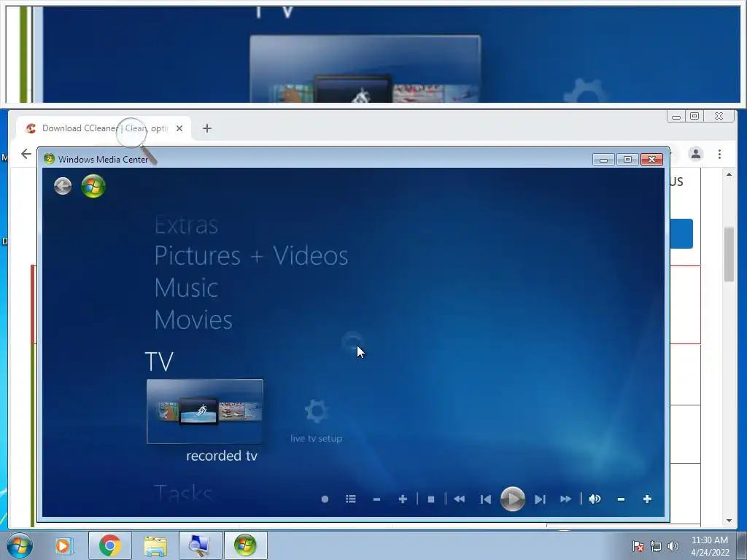Decrease volume with the minus button

pyautogui.click(x=621, y=499)
